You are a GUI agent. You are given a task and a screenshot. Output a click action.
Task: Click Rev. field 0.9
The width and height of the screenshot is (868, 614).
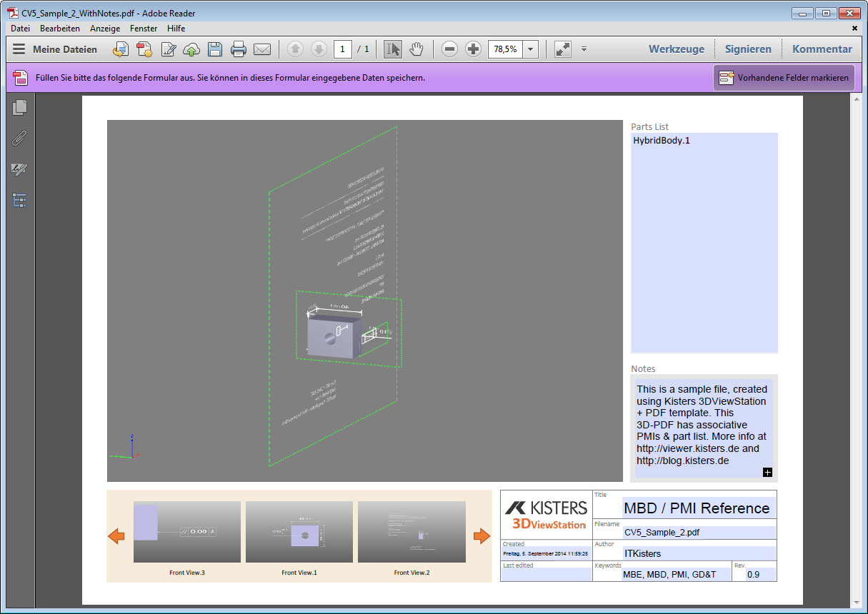761,574
